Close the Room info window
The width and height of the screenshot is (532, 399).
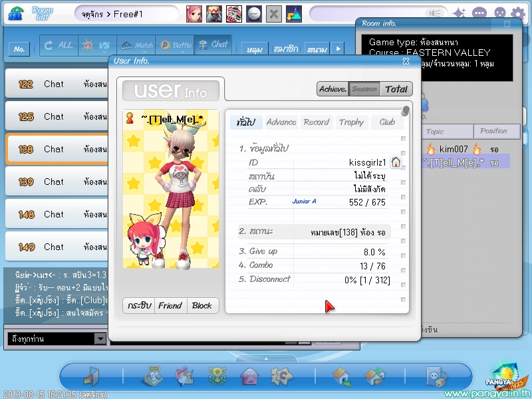(x=507, y=24)
